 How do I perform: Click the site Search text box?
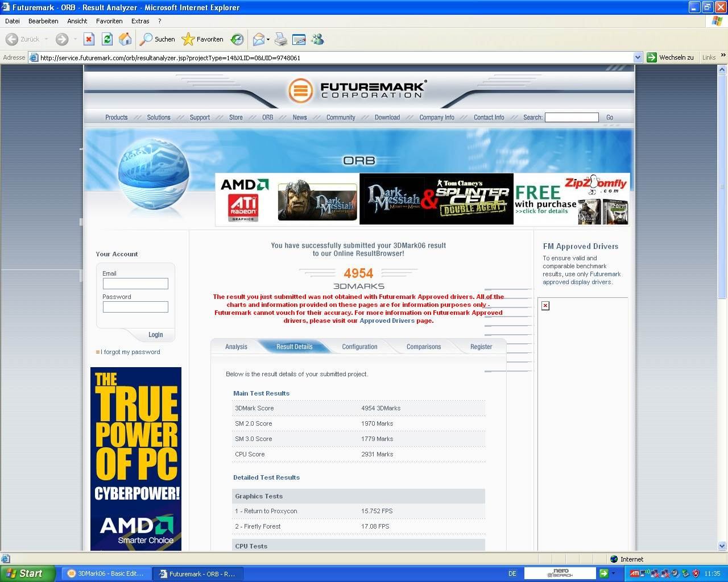click(x=572, y=117)
